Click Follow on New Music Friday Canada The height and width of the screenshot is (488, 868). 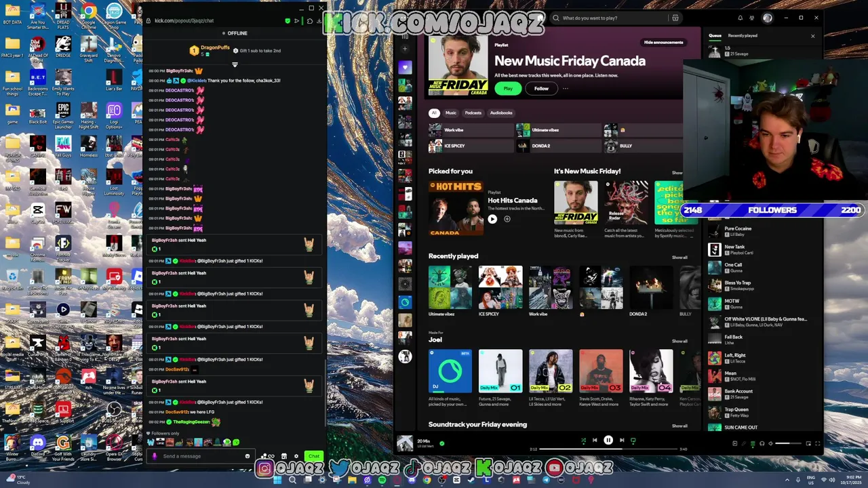point(541,88)
